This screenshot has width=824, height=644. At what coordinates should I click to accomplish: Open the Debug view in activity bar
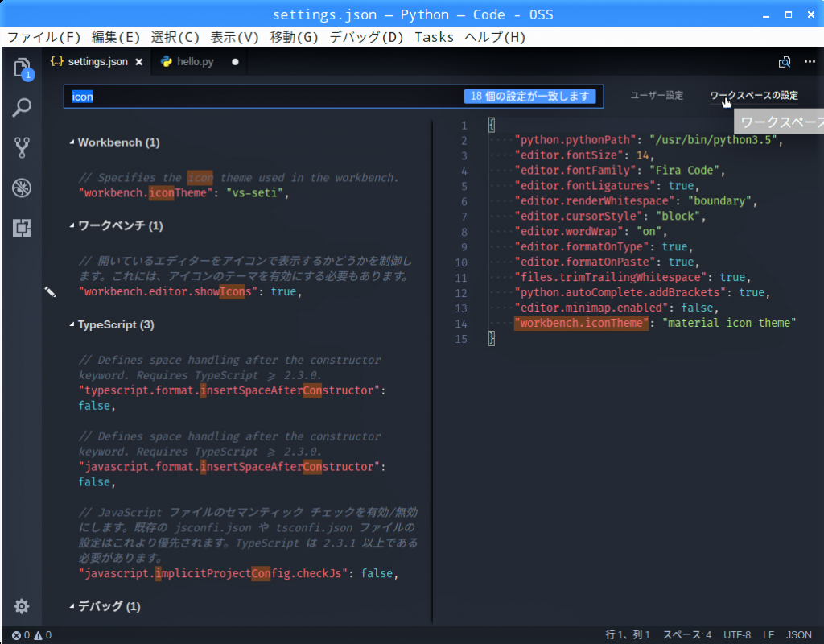pyautogui.click(x=22, y=188)
